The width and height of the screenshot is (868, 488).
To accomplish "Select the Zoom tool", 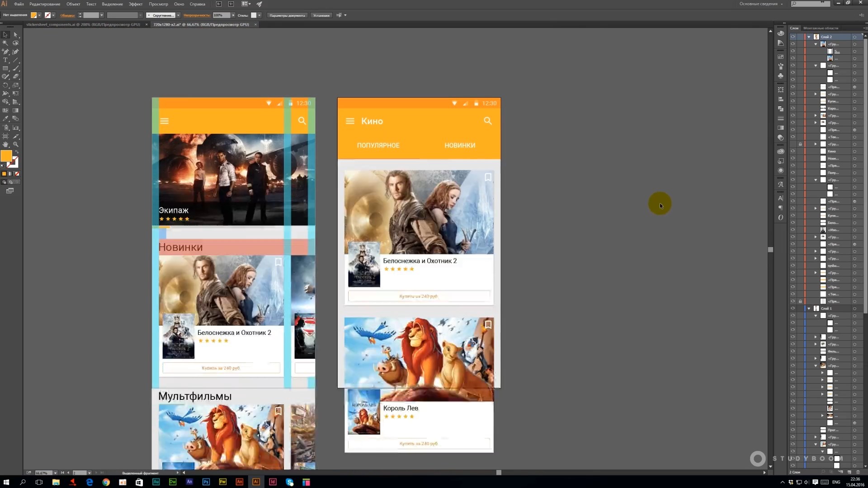I will tap(16, 145).
